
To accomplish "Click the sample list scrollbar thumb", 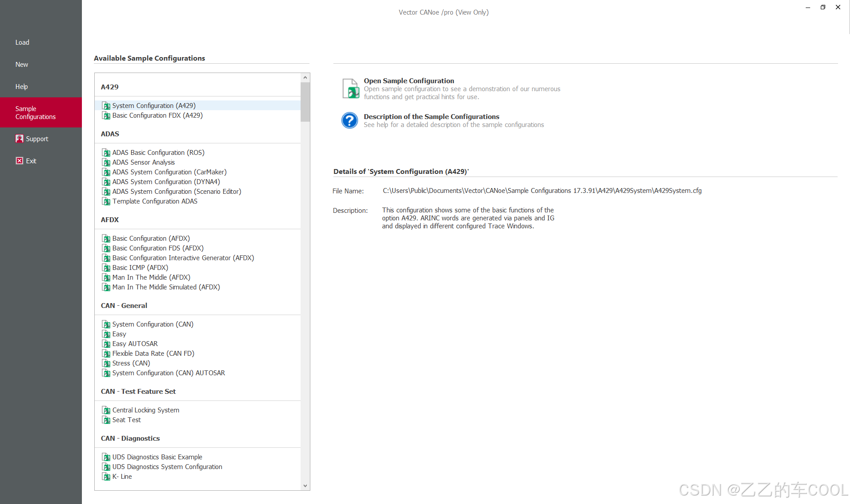I will tap(305, 102).
